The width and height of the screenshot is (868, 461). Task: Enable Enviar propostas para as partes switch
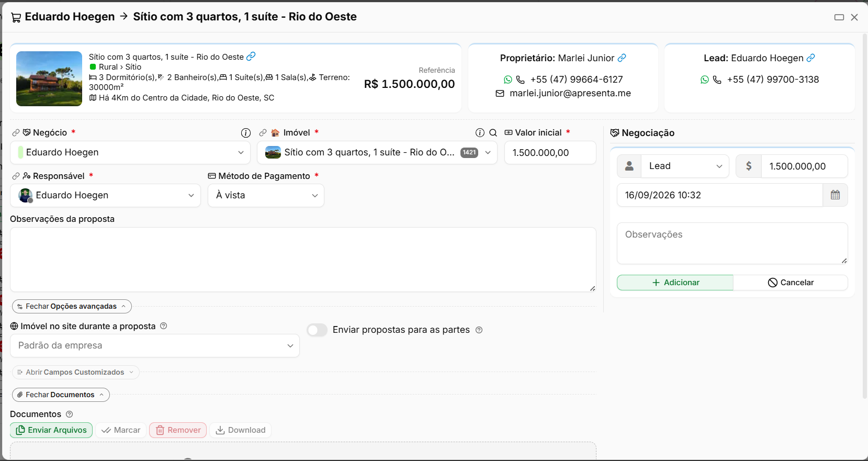click(317, 330)
